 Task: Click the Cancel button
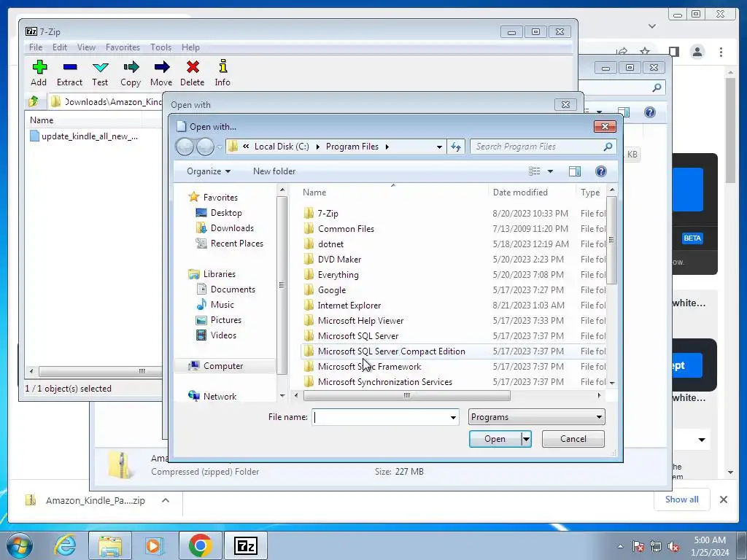tap(573, 439)
